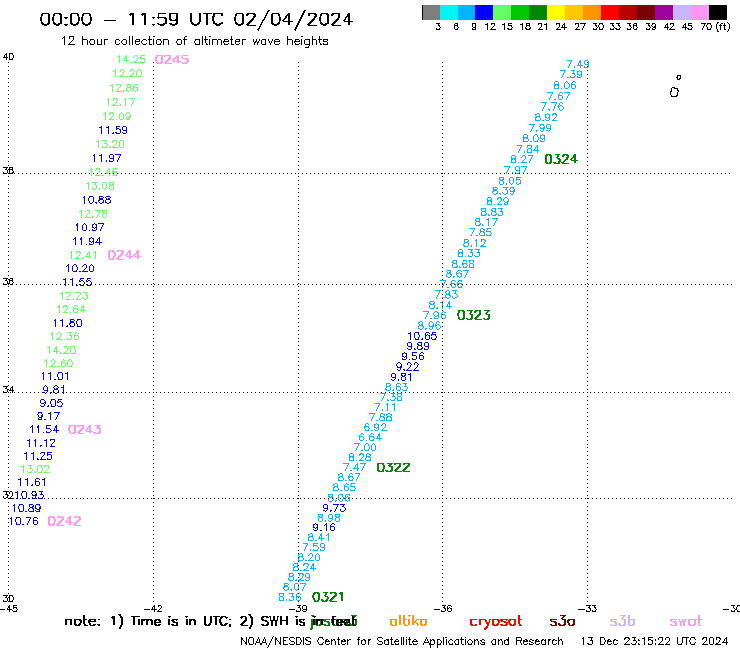Select the bright red swatch in the color scale
This screenshot has width=740, height=650.
[610, 12]
